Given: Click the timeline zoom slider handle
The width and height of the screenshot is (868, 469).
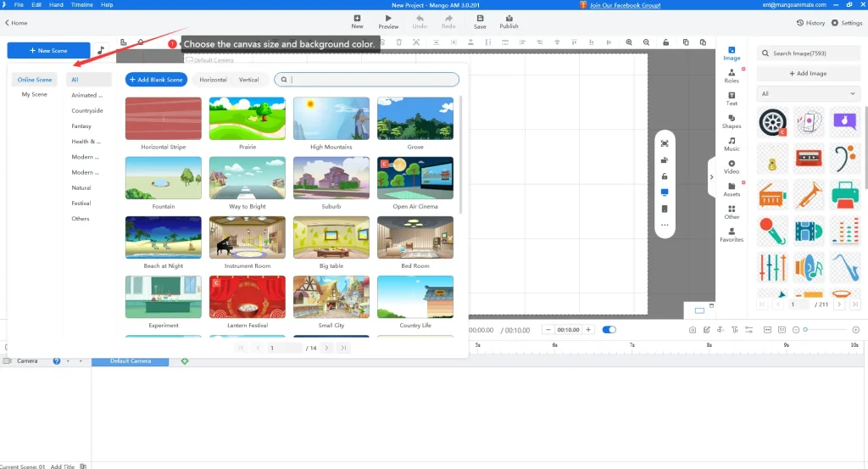Looking at the screenshot, I should point(805,329).
